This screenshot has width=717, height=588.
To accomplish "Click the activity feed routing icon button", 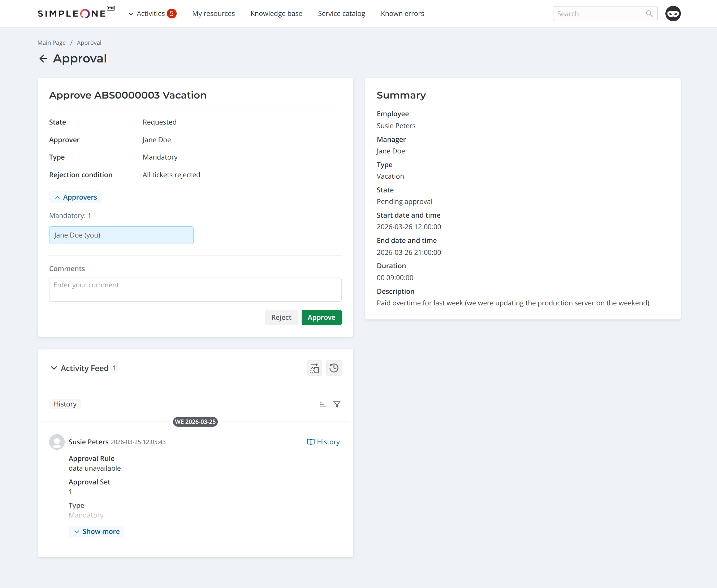I will click(314, 368).
